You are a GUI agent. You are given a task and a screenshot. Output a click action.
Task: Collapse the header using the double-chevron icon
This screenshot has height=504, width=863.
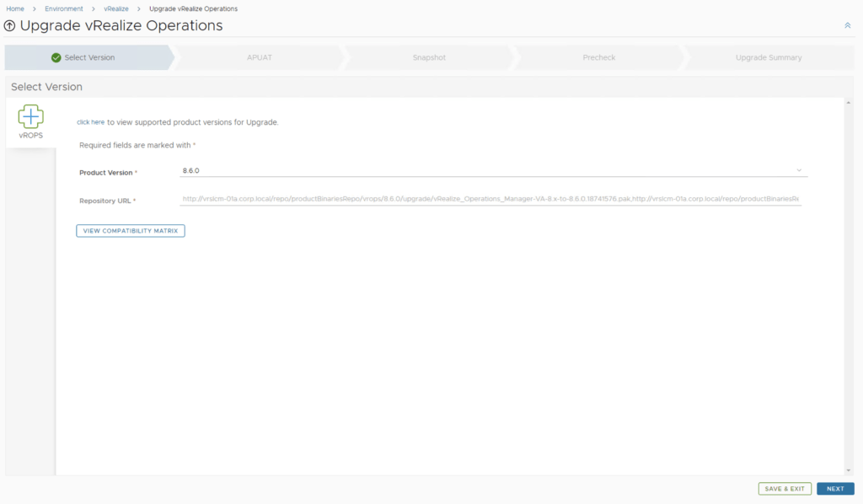(x=847, y=26)
